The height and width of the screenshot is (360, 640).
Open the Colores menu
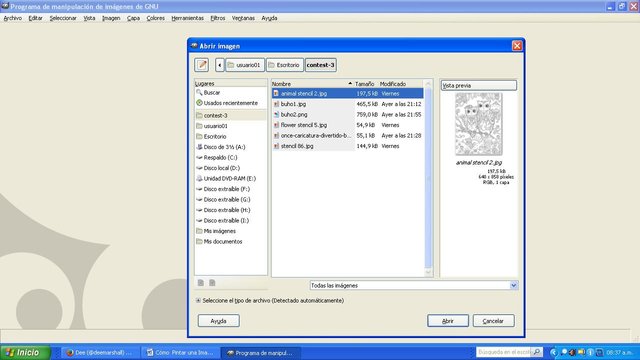[x=156, y=18]
